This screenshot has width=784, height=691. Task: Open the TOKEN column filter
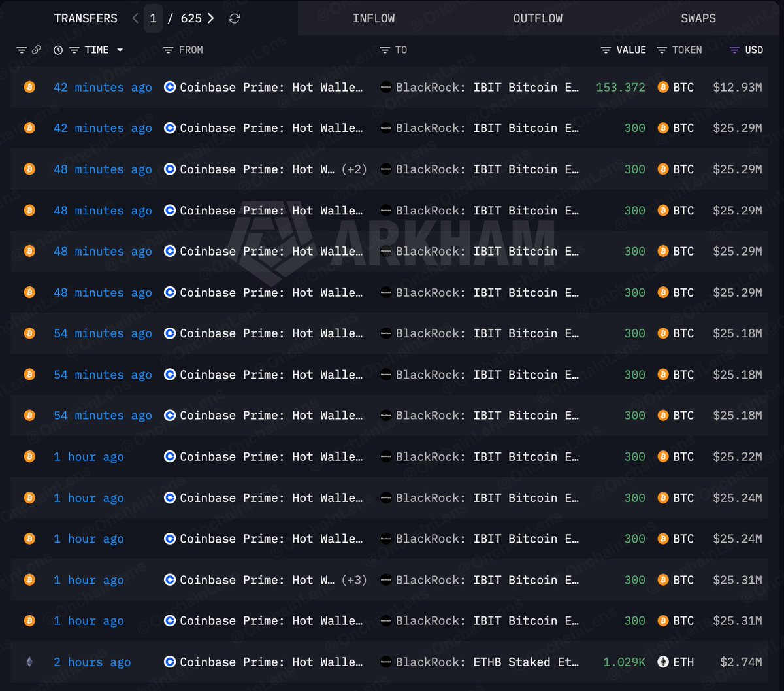[x=662, y=50]
